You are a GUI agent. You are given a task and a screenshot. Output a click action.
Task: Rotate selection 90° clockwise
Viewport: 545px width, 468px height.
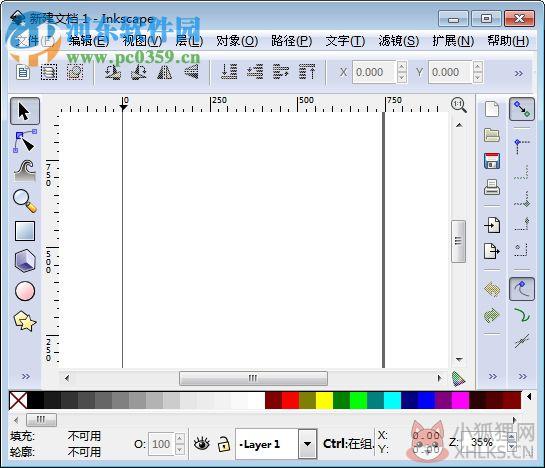tap(139, 72)
